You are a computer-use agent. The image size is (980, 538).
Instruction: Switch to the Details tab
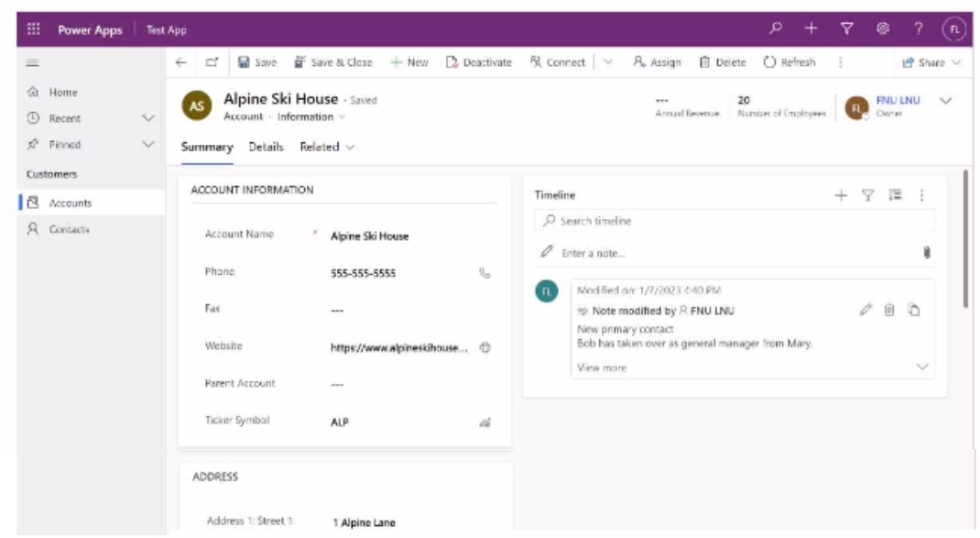point(266,147)
